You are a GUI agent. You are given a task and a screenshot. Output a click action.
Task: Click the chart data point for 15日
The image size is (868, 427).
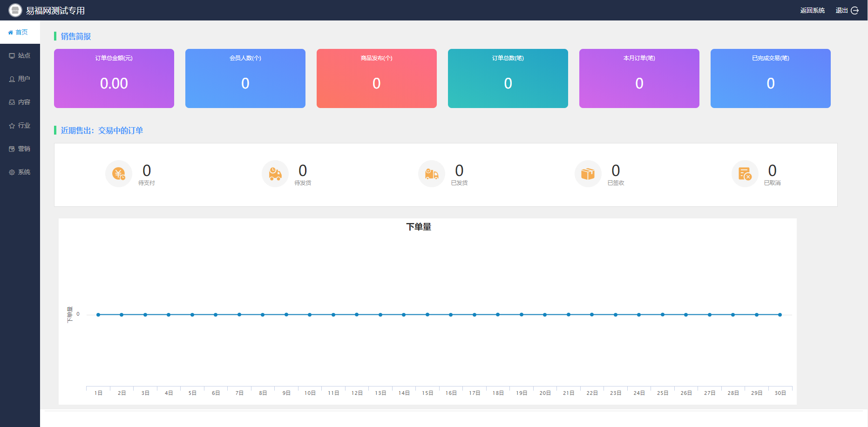[x=427, y=315]
